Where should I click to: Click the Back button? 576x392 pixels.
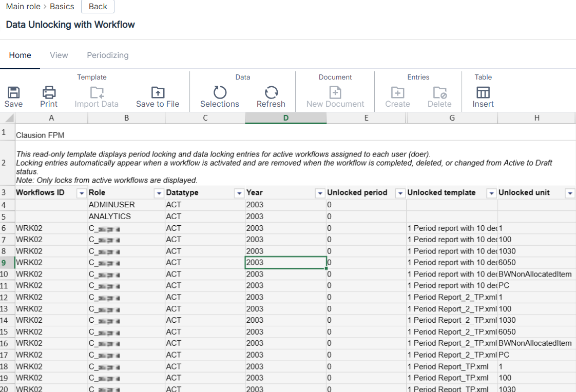tap(98, 7)
